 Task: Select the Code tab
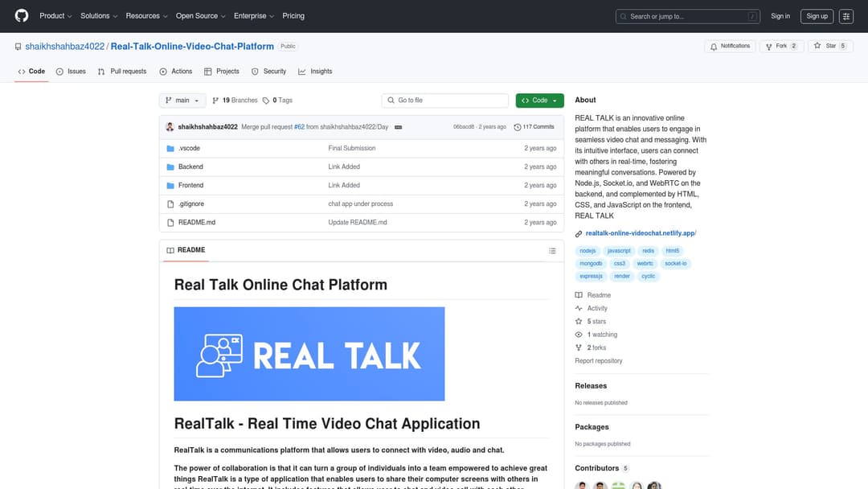pyautogui.click(x=31, y=72)
